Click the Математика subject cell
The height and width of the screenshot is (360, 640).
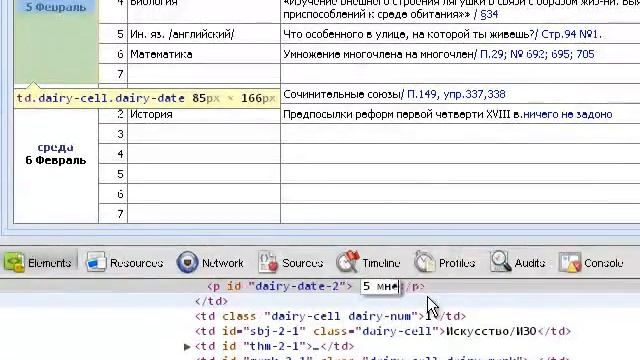tap(204, 54)
